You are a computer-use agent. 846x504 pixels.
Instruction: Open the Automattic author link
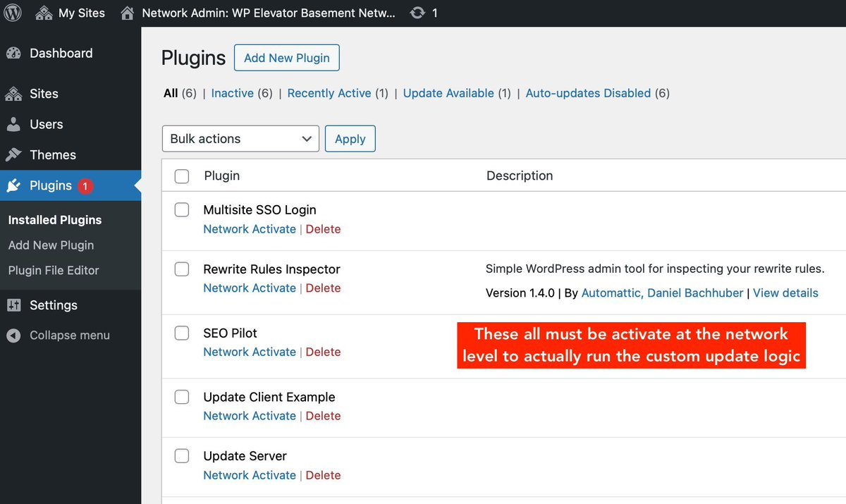(611, 293)
